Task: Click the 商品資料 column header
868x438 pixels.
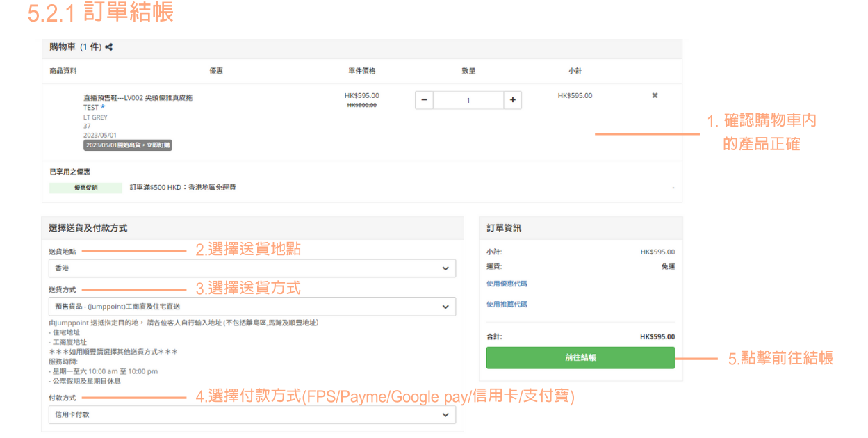Action: (x=63, y=71)
